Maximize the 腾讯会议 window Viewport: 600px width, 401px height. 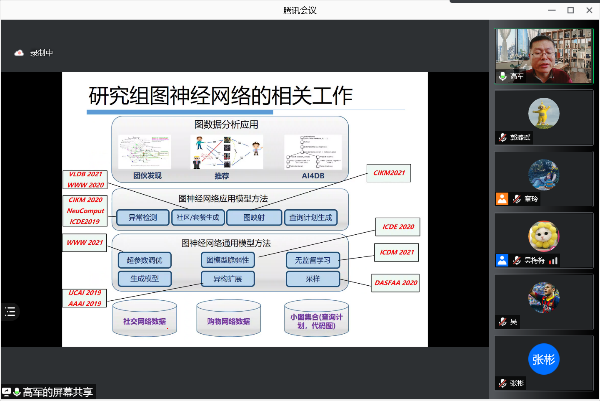(571, 10)
